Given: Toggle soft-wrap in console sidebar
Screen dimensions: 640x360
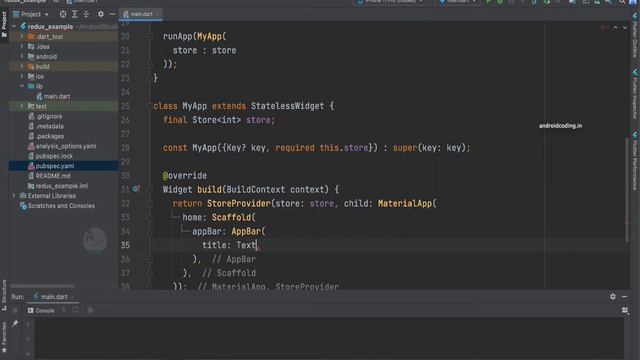Looking at the screenshot, I should 28,353.
